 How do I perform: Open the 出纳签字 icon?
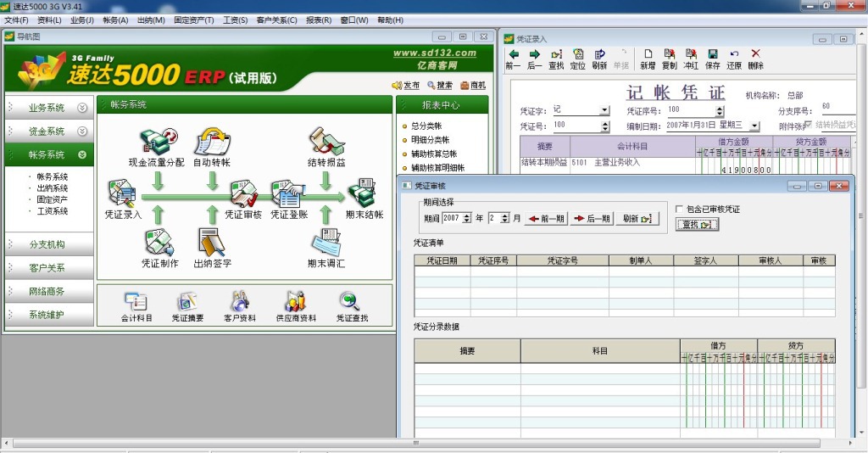(x=212, y=242)
